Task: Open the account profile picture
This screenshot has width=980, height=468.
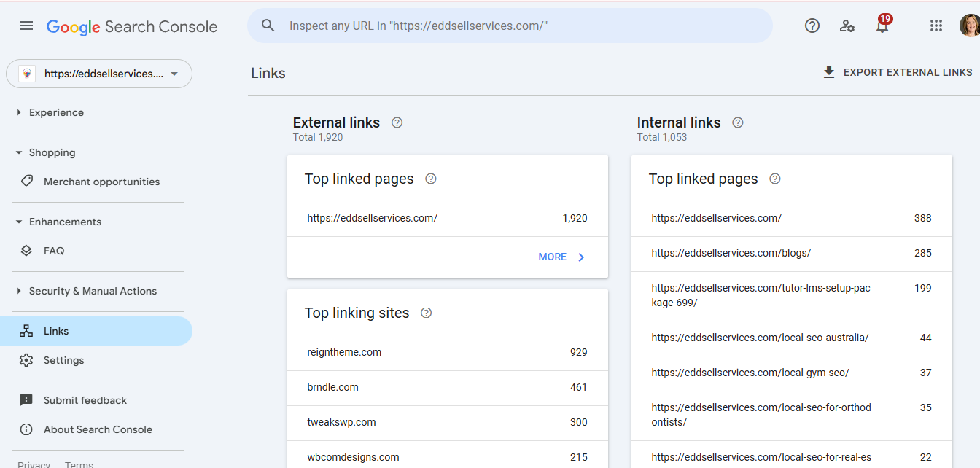Action: point(970,26)
